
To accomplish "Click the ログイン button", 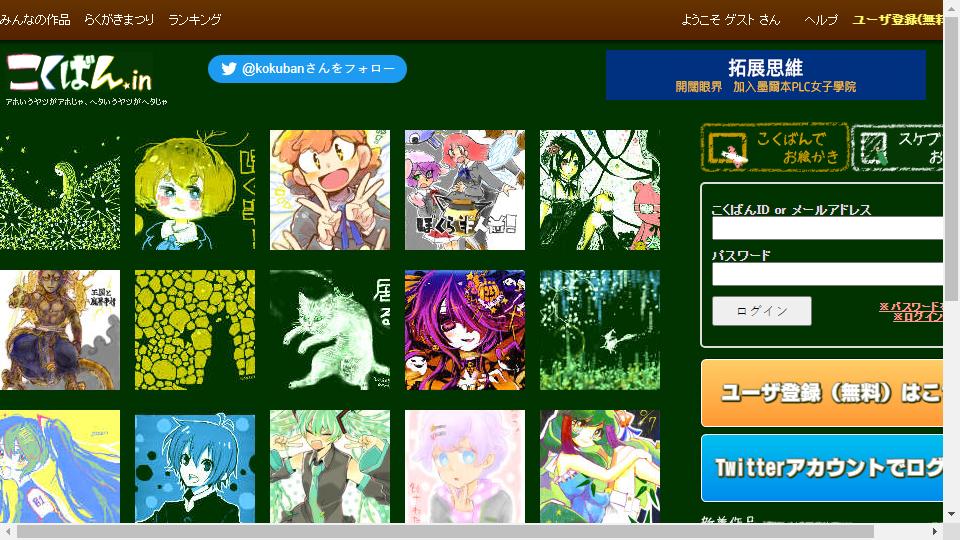I will point(762,311).
